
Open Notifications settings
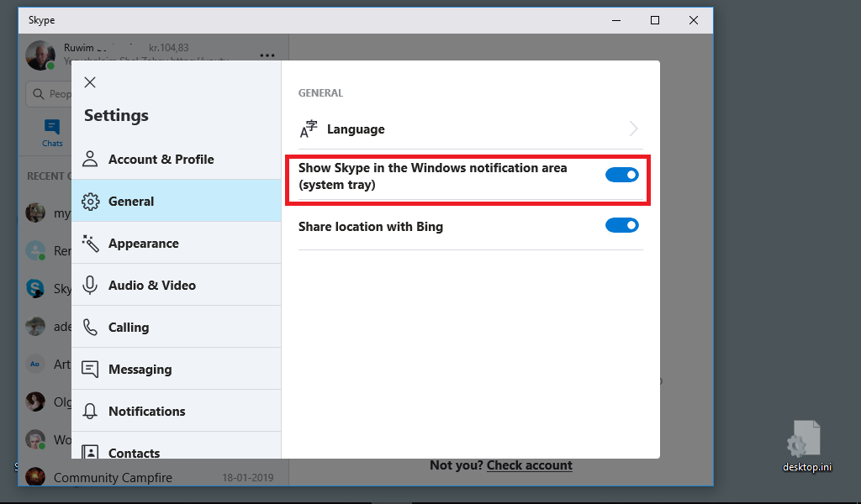(177, 412)
